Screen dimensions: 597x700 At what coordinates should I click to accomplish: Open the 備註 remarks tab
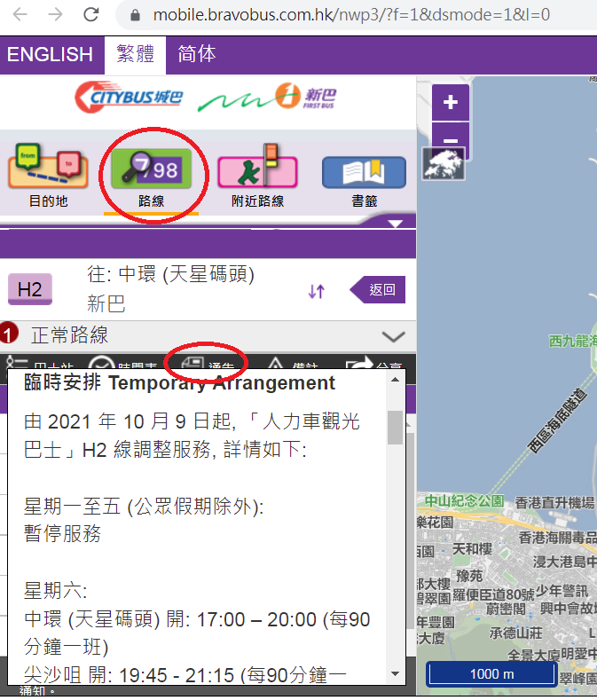pyautogui.click(x=293, y=363)
